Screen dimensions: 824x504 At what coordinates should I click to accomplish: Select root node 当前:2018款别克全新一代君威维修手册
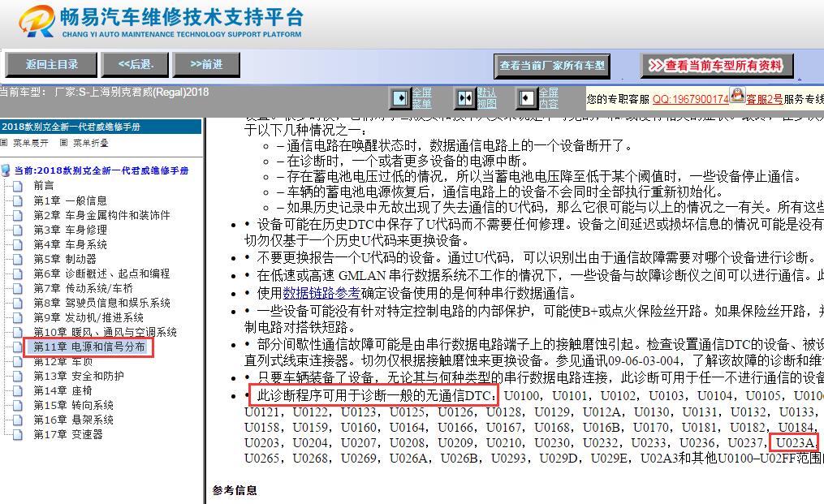pyautogui.click(x=101, y=170)
